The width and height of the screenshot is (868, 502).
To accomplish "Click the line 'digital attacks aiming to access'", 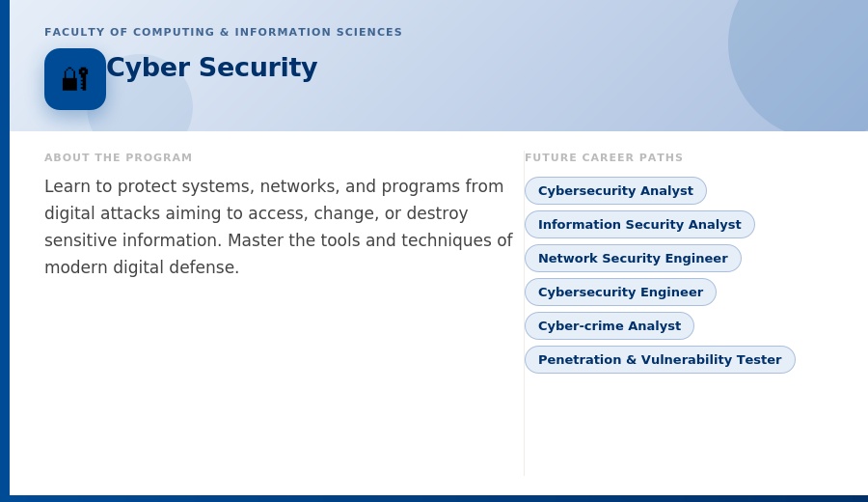I will [257, 213].
